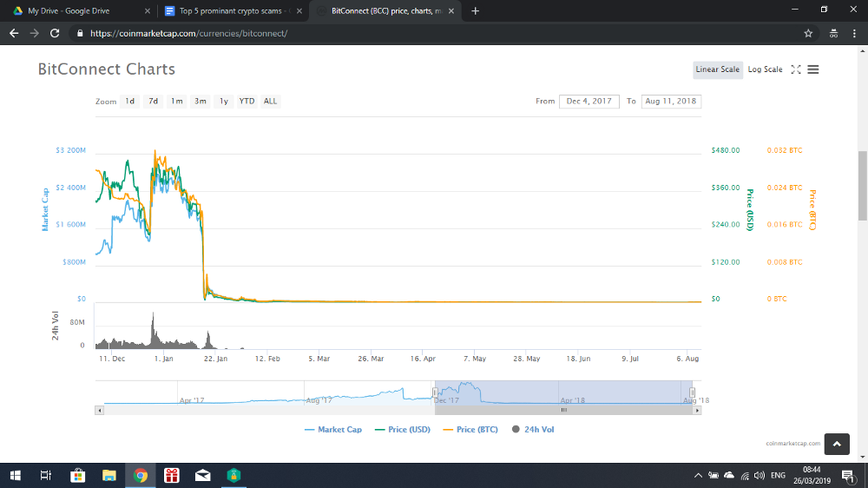Open clock and date in taskbar
This screenshot has height=488, width=868.
812,475
